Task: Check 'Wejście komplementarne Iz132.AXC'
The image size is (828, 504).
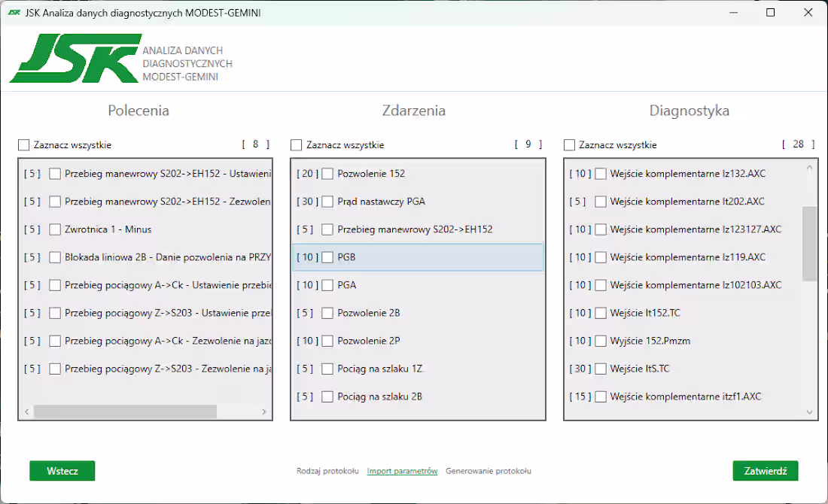Action: coord(600,173)
